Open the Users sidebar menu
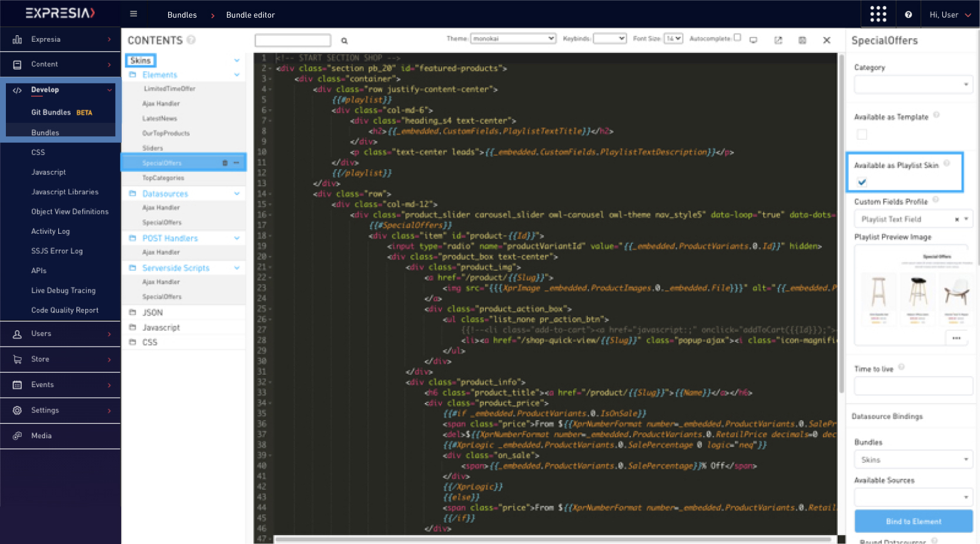 click(61, 334)
